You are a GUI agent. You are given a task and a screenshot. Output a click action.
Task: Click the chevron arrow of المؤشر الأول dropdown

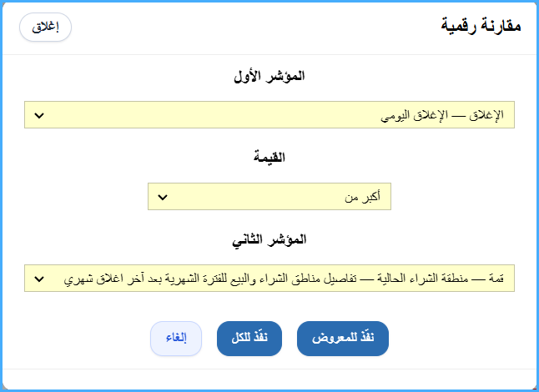coord(39,115)
